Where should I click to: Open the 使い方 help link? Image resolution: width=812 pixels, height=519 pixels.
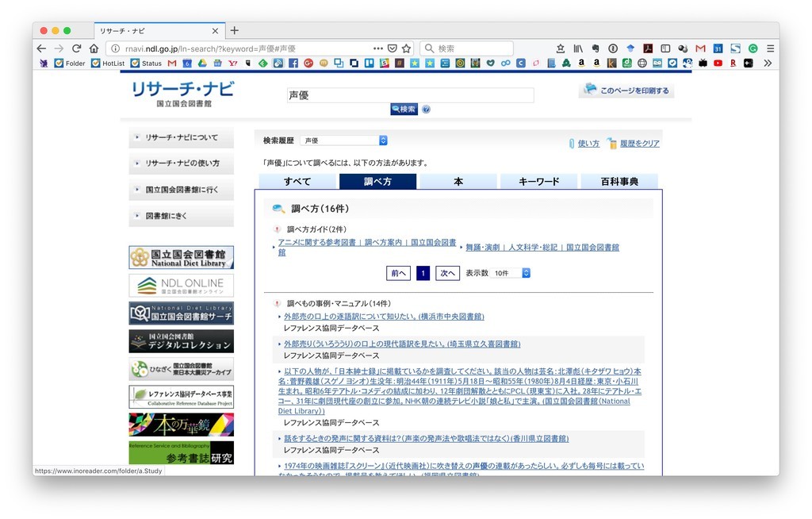(588, 144)
